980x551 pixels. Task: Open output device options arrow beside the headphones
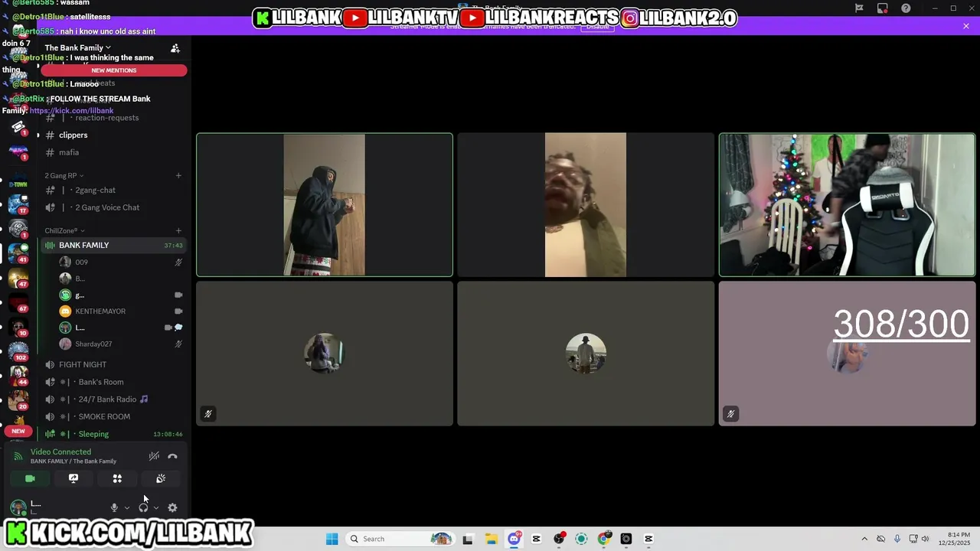(156, 507)
